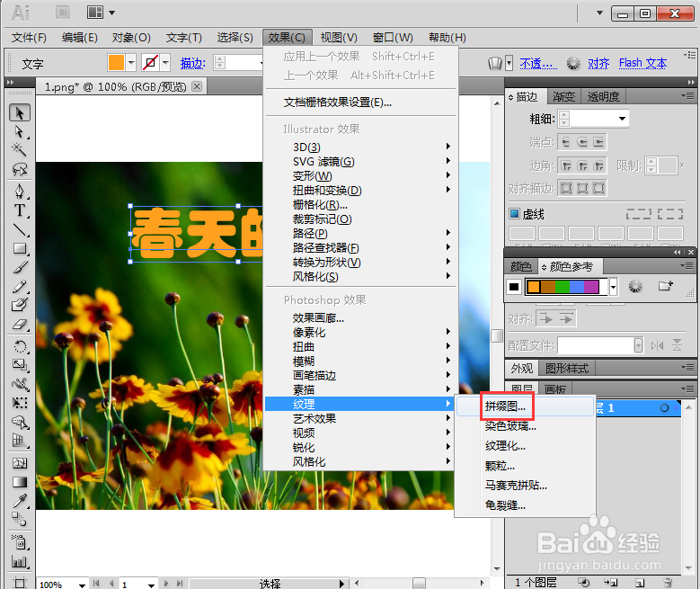Viewport: 700px width, 589px height.
Task: Switch to the 透明度 tab
Action: pyautogui.click(x=603, y=96)
